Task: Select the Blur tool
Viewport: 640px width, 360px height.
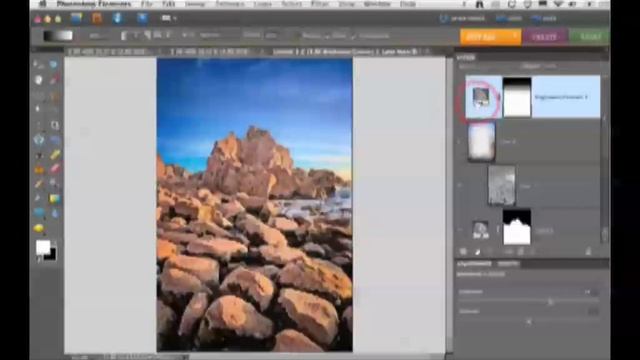Action: (54, 213)
